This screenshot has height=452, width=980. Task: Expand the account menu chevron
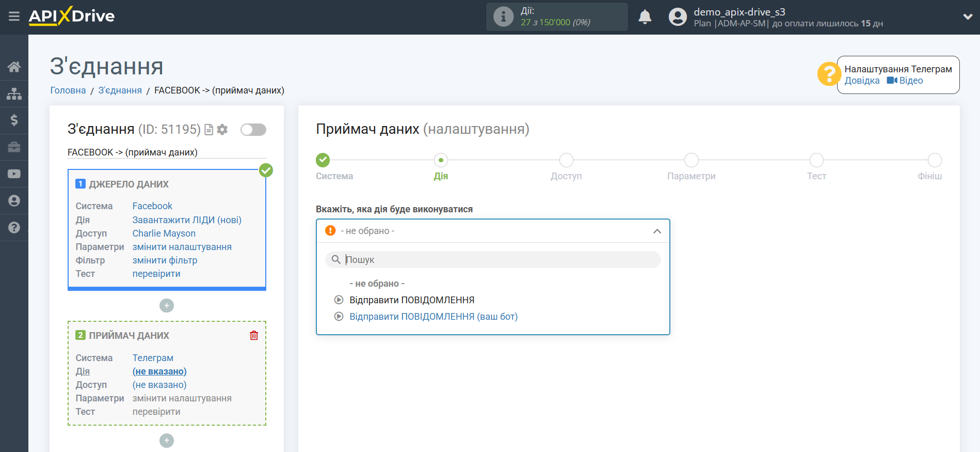(x=968, y=17)
